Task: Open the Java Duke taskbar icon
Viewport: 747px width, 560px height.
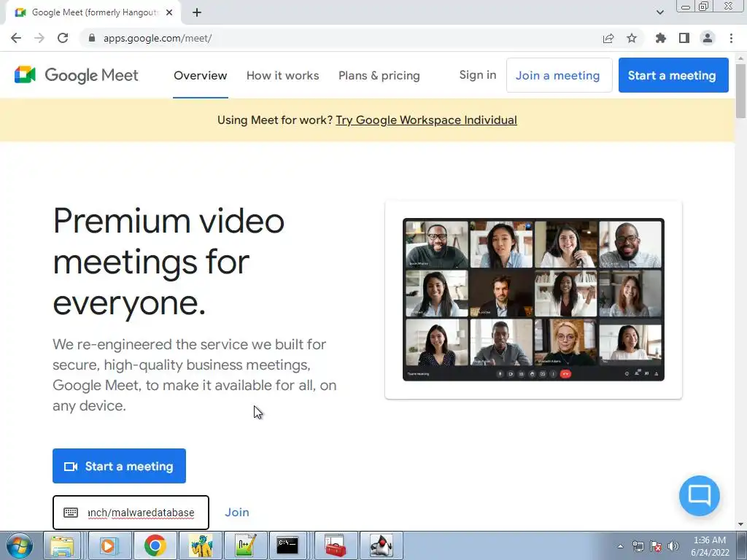Action: [x=381, y=545]
